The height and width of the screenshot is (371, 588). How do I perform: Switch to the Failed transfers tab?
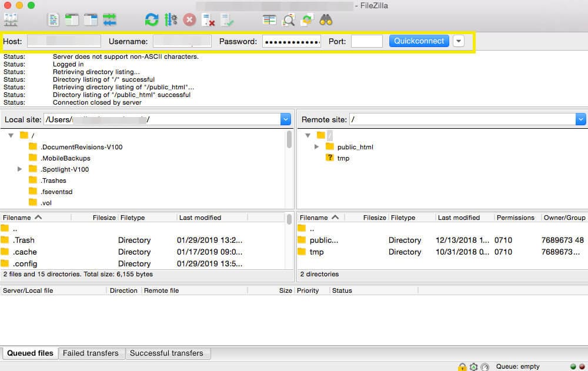point(91,353)
